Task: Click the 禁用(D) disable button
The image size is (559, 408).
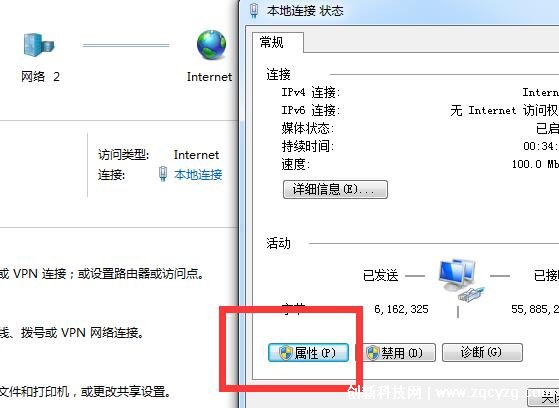Action: click(395, 353)
